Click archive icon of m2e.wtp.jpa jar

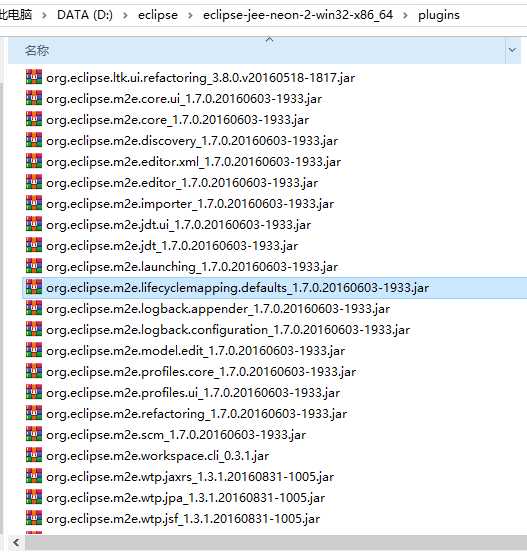[34, 497]
